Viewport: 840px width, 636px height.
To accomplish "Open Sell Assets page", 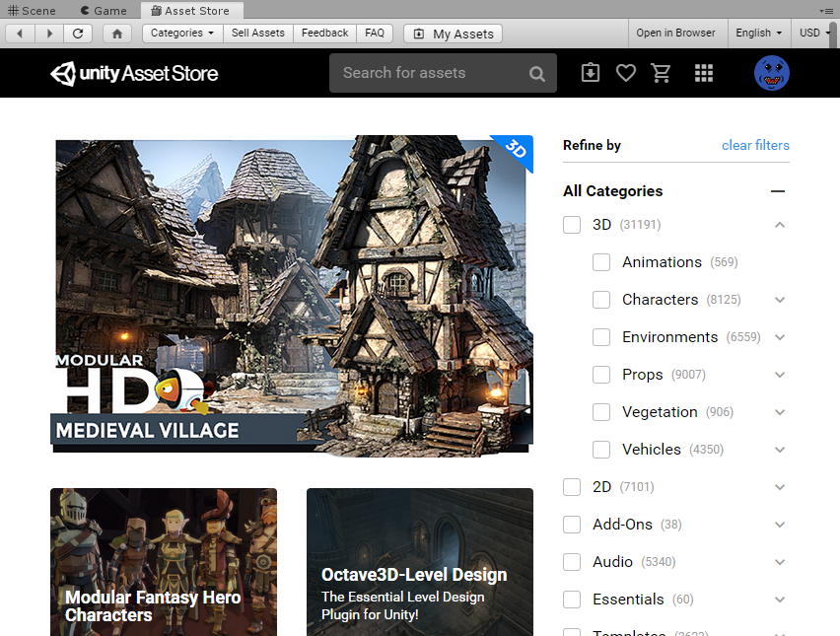I will [x=258, y=34].
